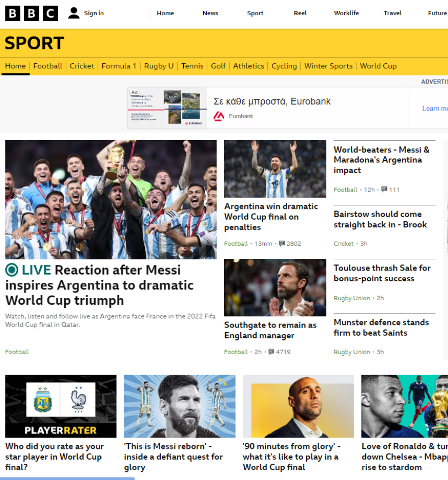
Task: Click the Sign in user icon
Action: (74, 13)
